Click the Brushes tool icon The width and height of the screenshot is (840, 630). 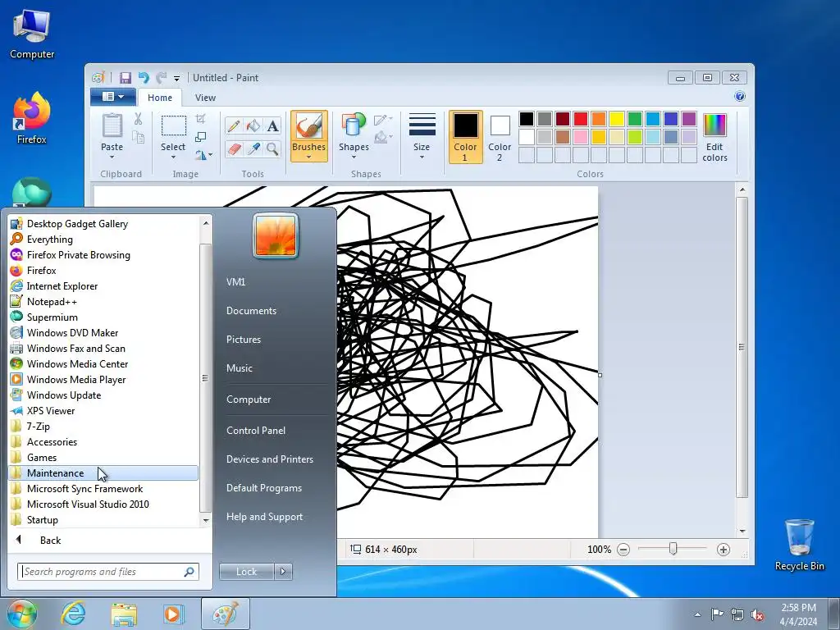click(308, 126)
